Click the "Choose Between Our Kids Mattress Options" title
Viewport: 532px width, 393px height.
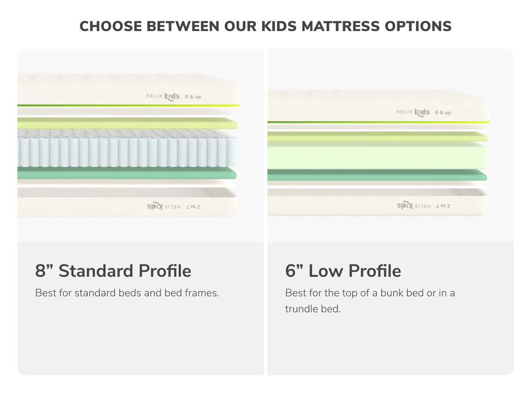tap(266, 26)
